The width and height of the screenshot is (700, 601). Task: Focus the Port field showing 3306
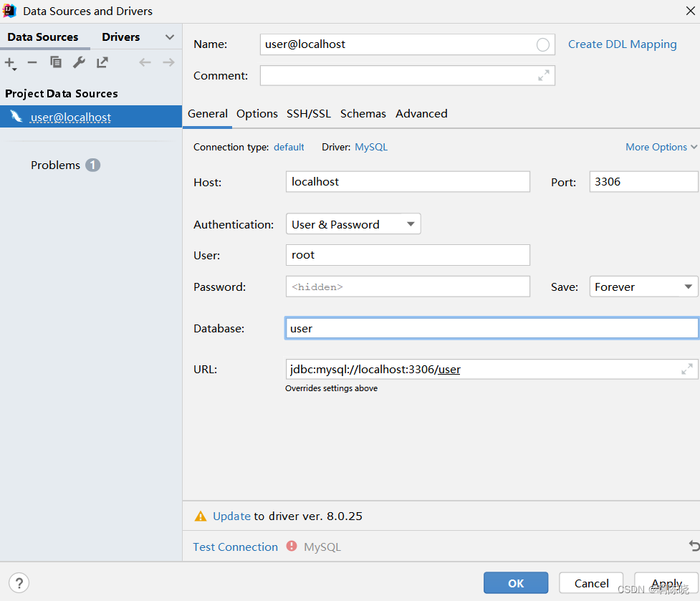coord(643,182)
